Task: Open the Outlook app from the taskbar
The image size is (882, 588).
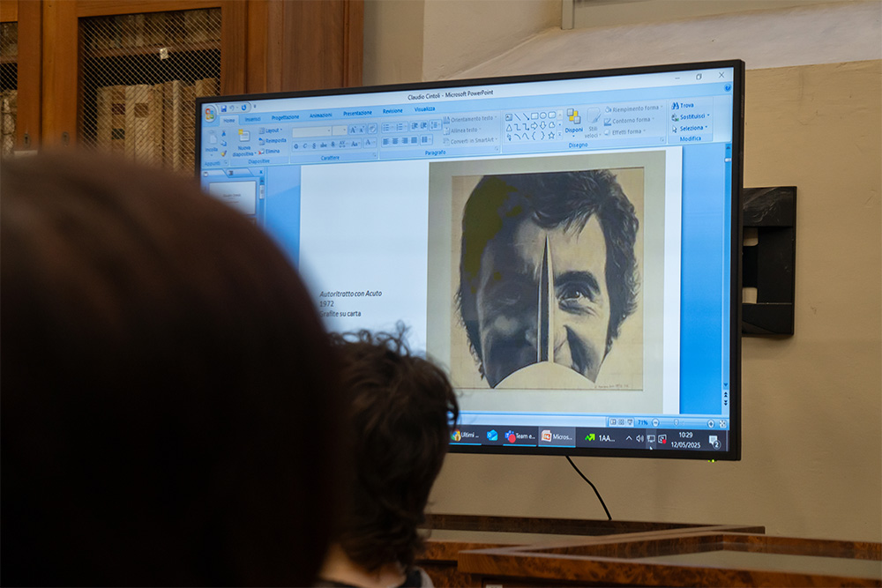Action: tap(492, 435)
